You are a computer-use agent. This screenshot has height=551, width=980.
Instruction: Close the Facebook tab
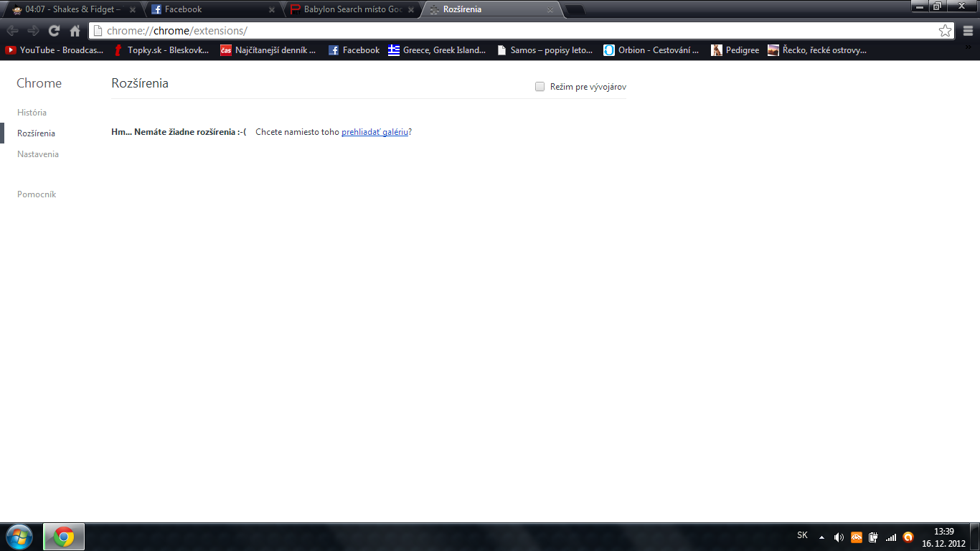point(271,10)
